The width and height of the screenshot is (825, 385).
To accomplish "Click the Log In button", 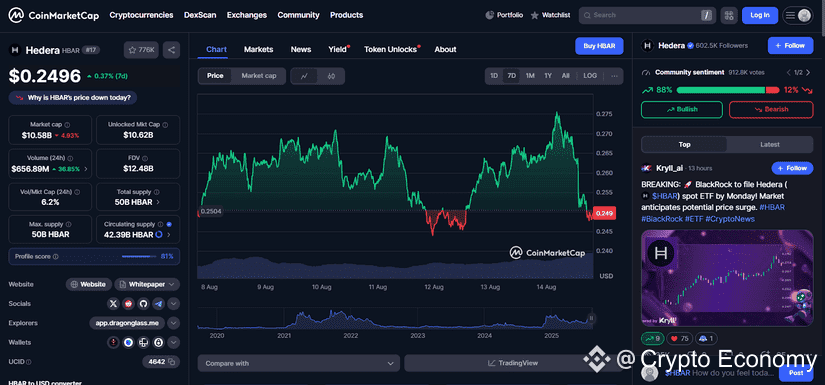I will click(760, 15).
